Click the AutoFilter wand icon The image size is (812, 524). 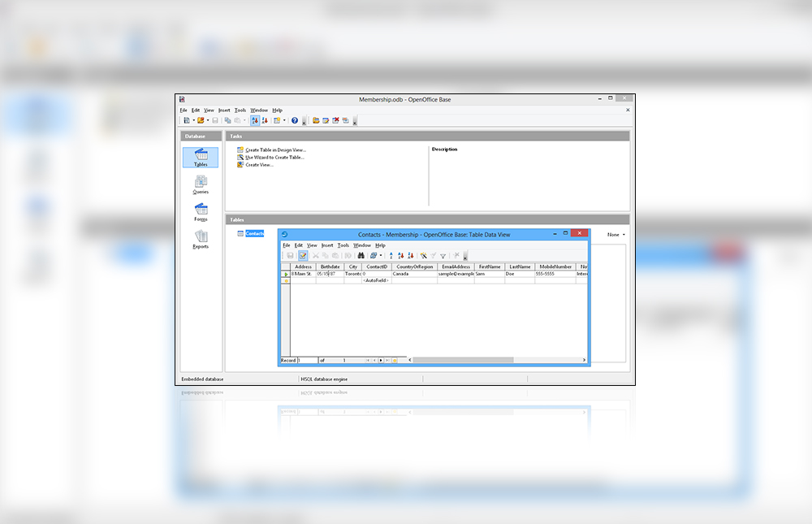point(424,256)
